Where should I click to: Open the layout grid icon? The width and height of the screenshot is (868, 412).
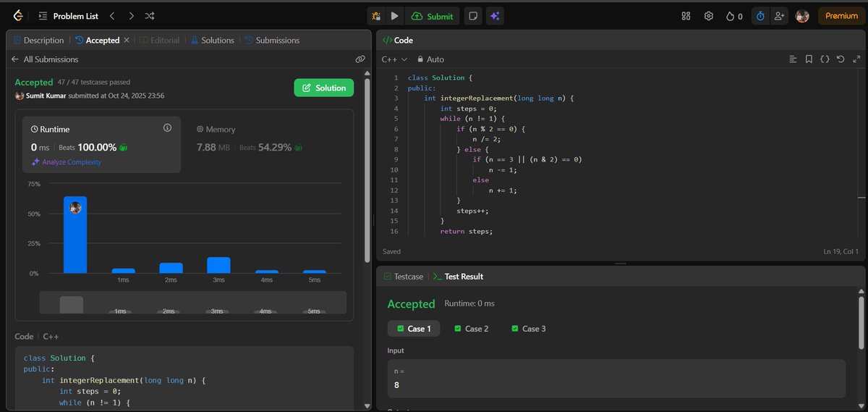click(686, 16)
